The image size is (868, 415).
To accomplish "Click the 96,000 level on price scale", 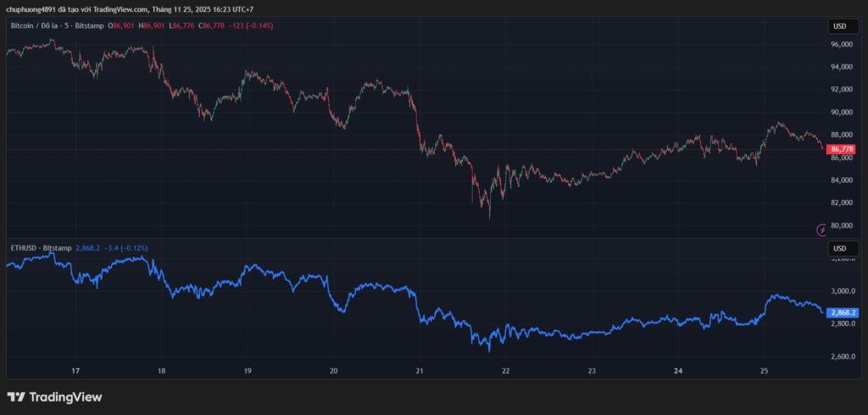I will click(x=842, y=67).
